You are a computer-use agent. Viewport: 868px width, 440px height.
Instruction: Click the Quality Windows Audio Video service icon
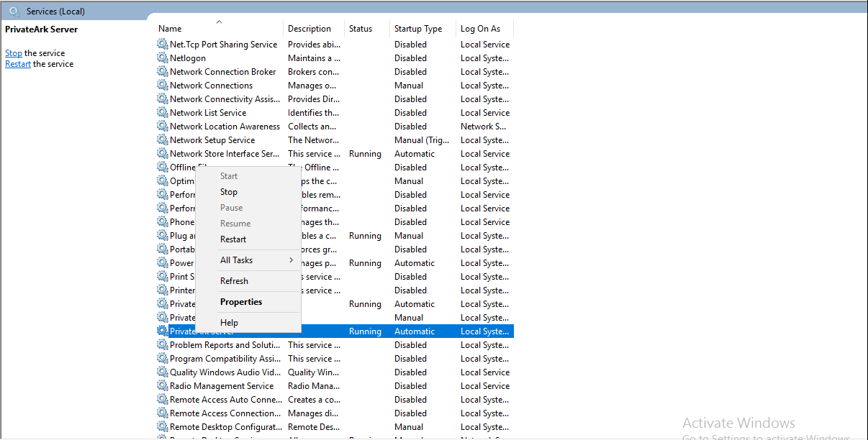click(x=161, y=372)
